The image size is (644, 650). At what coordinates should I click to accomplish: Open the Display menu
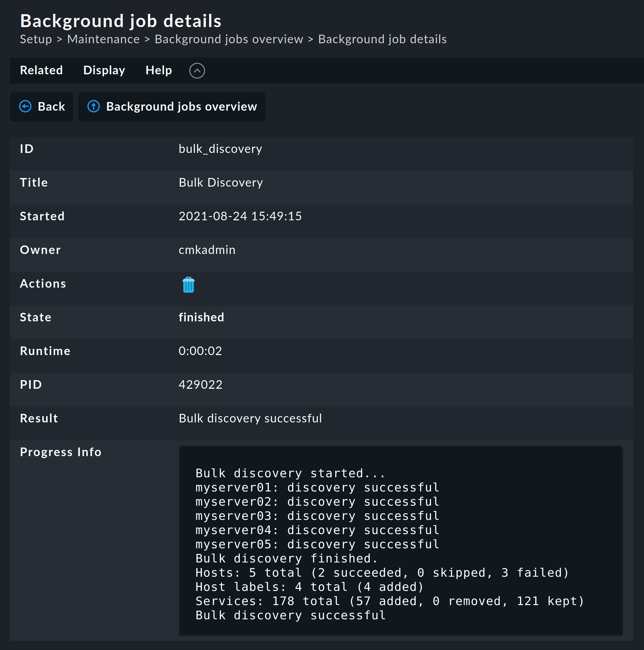coord(104,71)
